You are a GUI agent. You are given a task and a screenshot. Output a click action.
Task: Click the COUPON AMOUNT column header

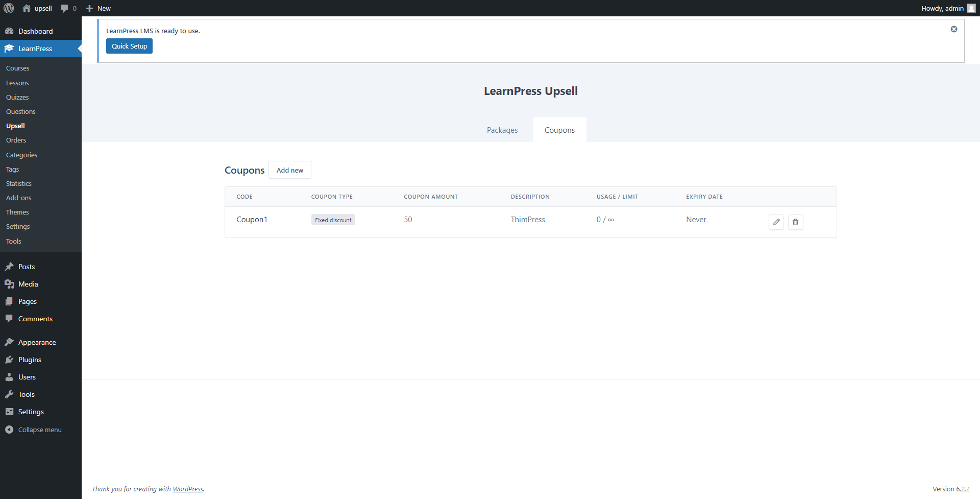pyautogui.click(x=431, y=197)
